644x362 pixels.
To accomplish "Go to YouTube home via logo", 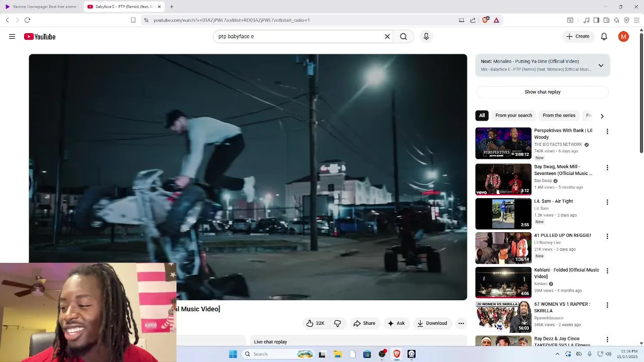I will coord(40,37).
